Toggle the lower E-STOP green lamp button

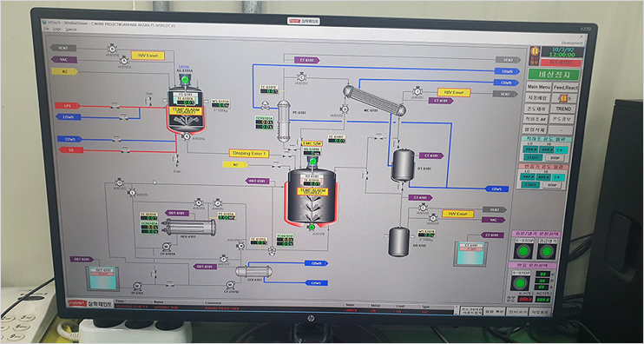[x=521, y=283]
